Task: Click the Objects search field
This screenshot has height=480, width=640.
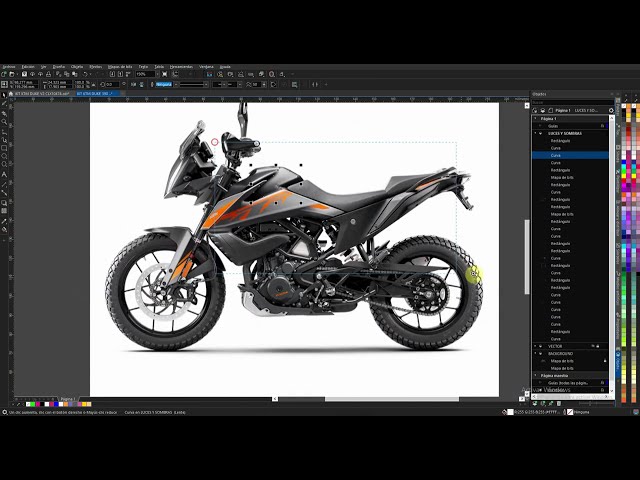Action: (573, 102)
